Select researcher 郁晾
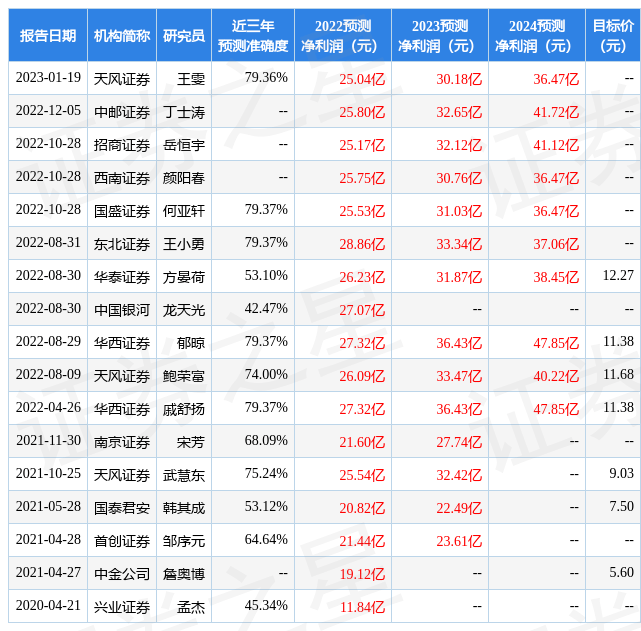This screenshot has width=641, height=631. point(191,343)
